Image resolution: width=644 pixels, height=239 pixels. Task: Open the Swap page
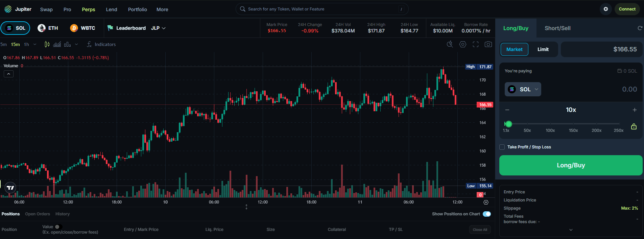coord(46,9)
